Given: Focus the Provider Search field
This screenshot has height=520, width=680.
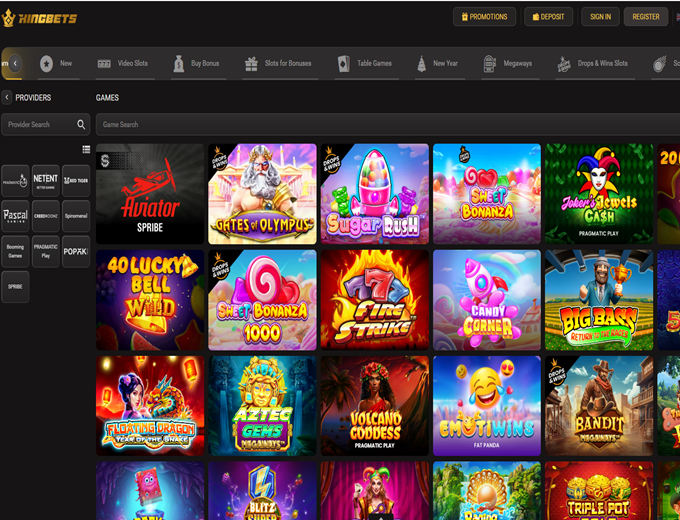Looking at the screenshot, I should 46,124.
